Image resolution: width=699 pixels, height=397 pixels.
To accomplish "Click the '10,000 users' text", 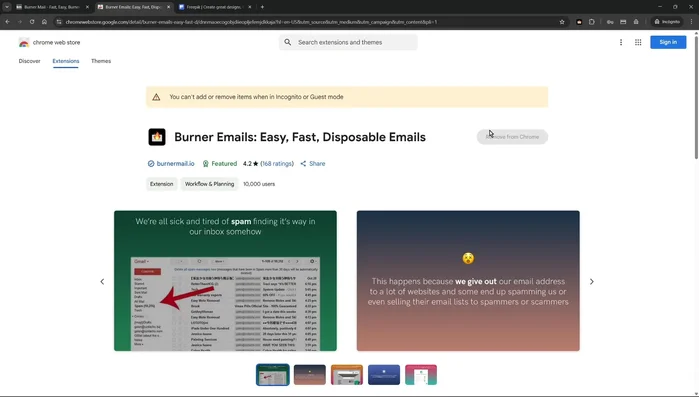I will click(259, 184).
